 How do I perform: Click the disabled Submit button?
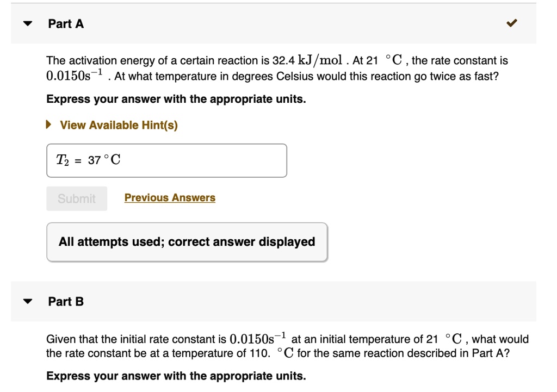pos(76,198)
